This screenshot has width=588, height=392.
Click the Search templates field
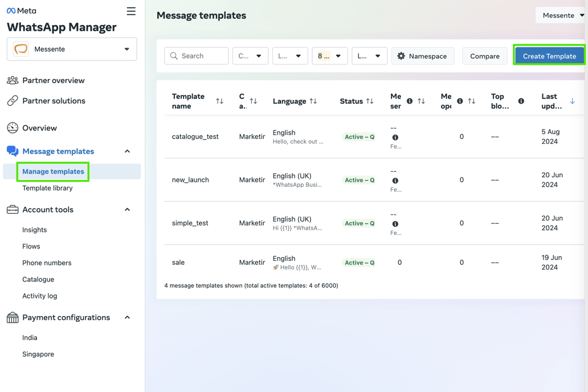point(196,56)
